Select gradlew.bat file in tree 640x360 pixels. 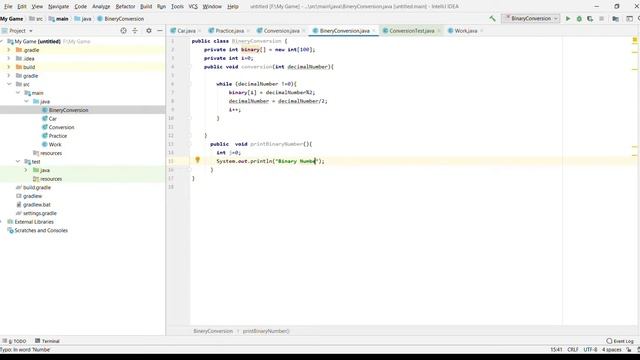click(x=37, y=204)
